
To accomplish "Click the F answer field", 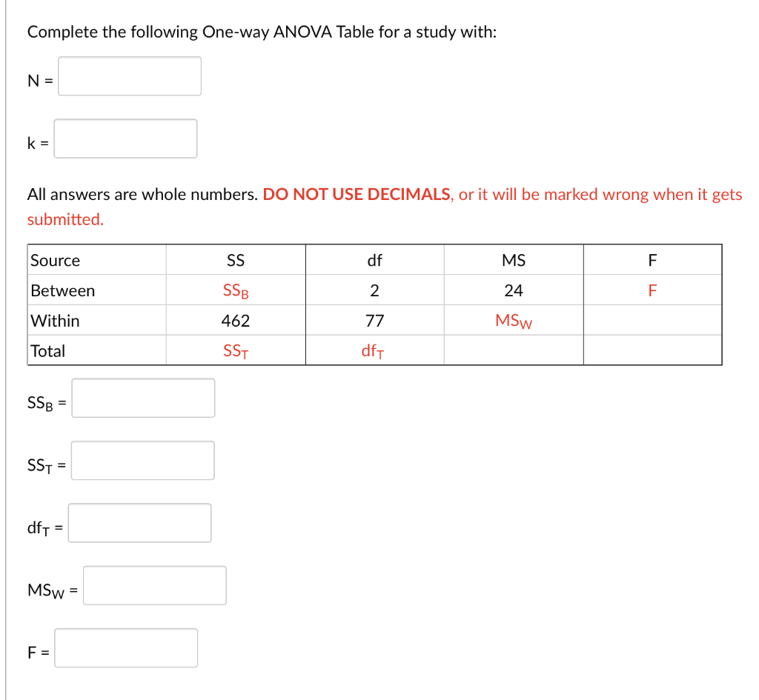I will [x=125, y=647].
